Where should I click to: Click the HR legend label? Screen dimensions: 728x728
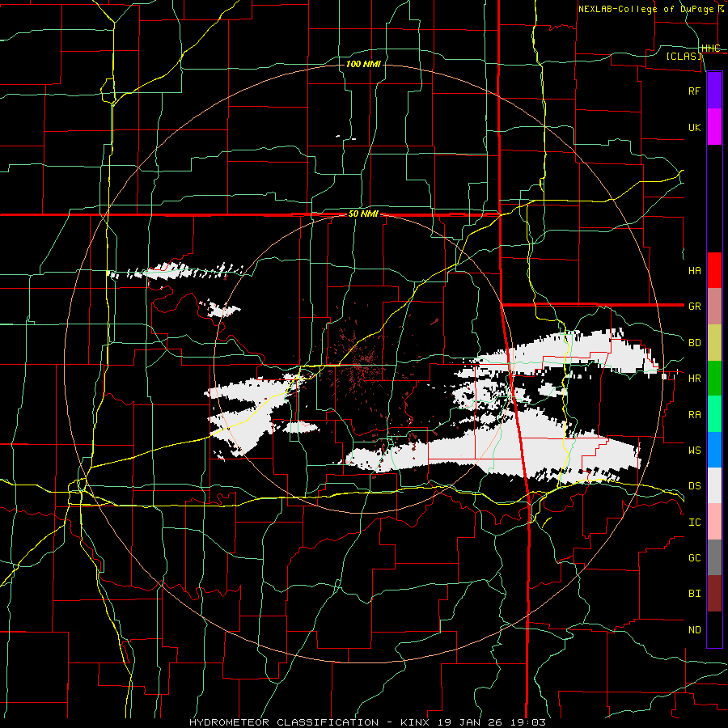[x=694, y=379]
